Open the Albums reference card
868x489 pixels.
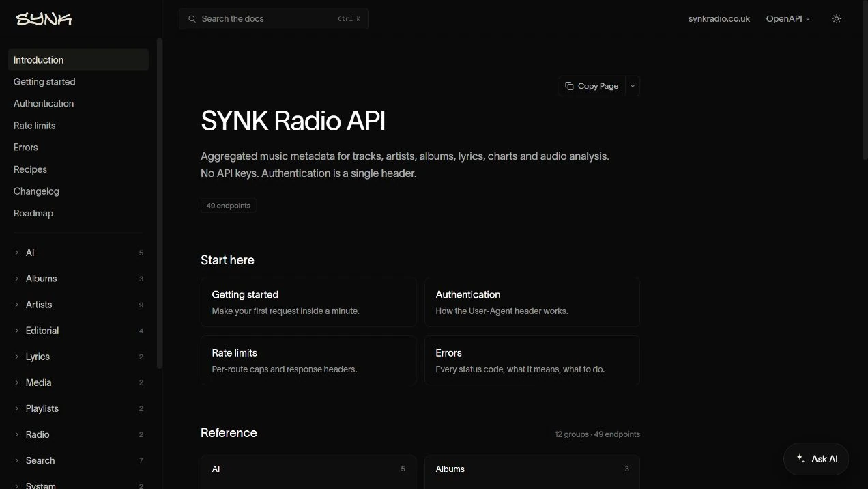coord(532,472)
